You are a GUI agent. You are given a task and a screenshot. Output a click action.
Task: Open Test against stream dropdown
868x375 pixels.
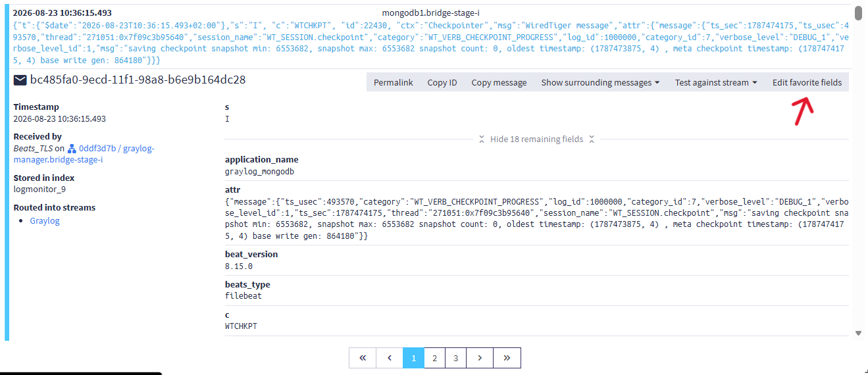(716, 82)
